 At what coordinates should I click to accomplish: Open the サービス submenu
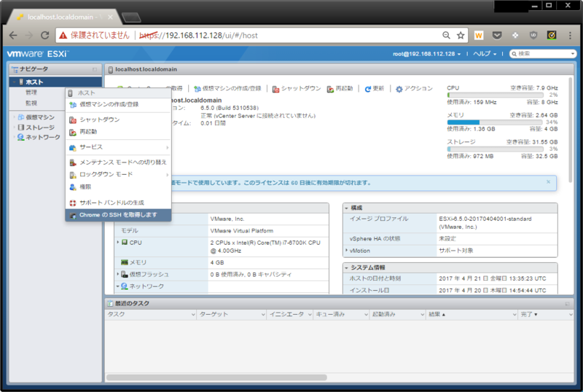click(118, 147)
